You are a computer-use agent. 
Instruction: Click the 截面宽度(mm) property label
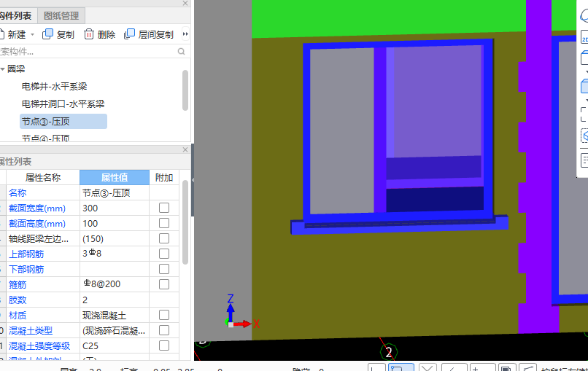coord(37,208)
